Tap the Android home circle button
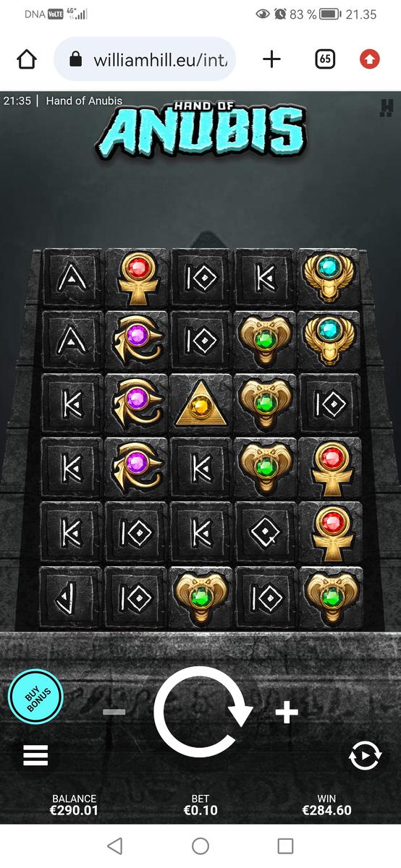This screenshot has width=401, height=868. tap(200, 845)
